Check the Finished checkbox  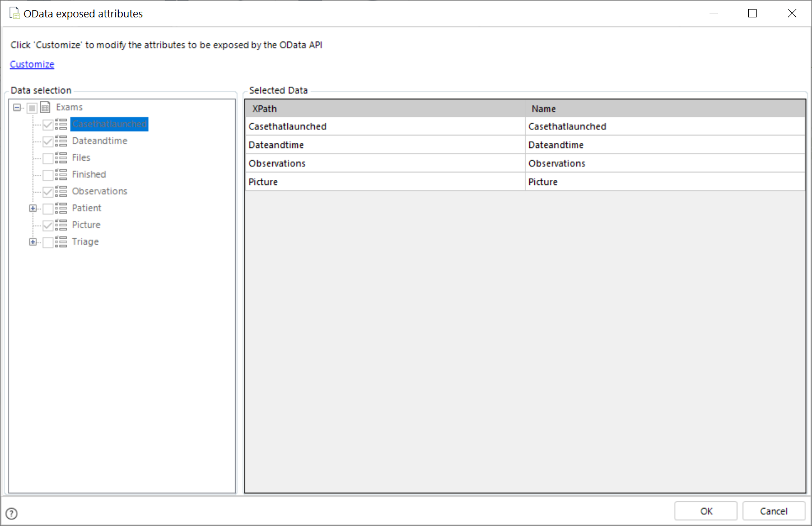[48, 175]
